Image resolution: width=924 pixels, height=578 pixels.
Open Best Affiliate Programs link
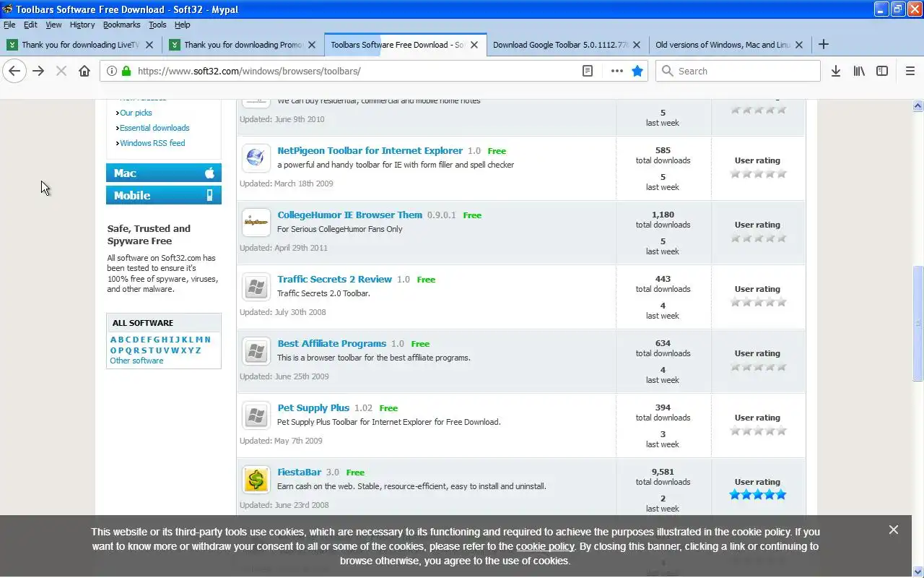[331, 343]
